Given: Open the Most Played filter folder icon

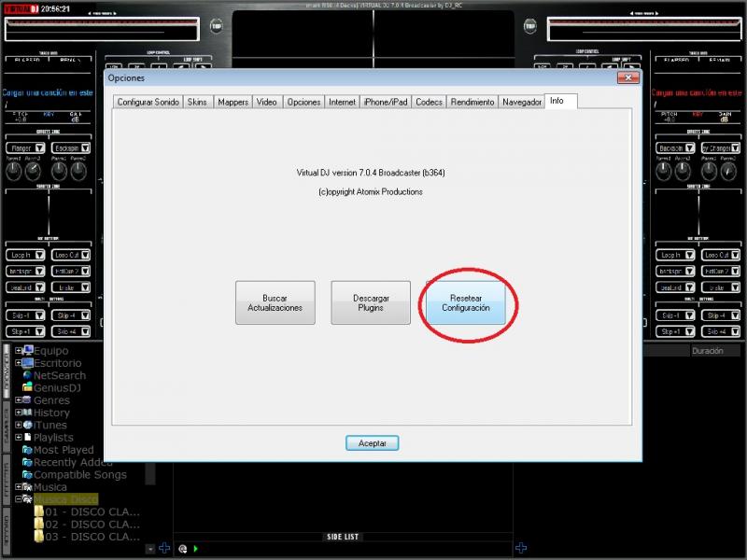Looking at the screenshot, I should click(x=27, y=450).
